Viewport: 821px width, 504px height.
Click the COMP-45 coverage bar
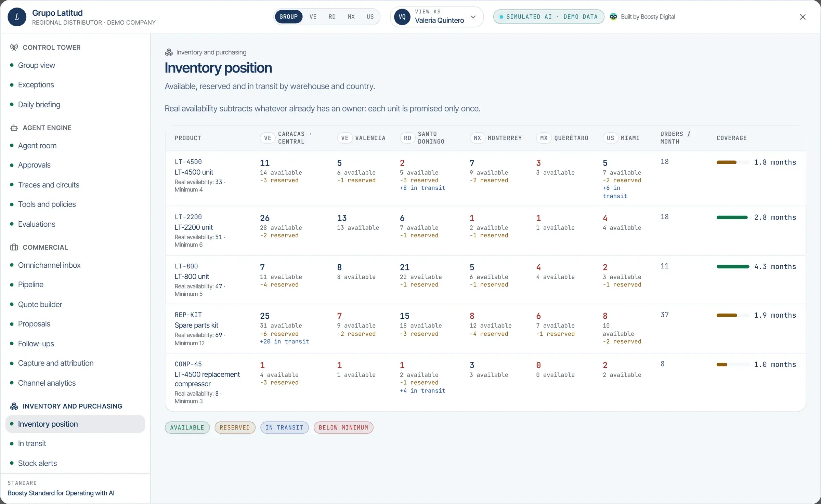tap(732, 365)
